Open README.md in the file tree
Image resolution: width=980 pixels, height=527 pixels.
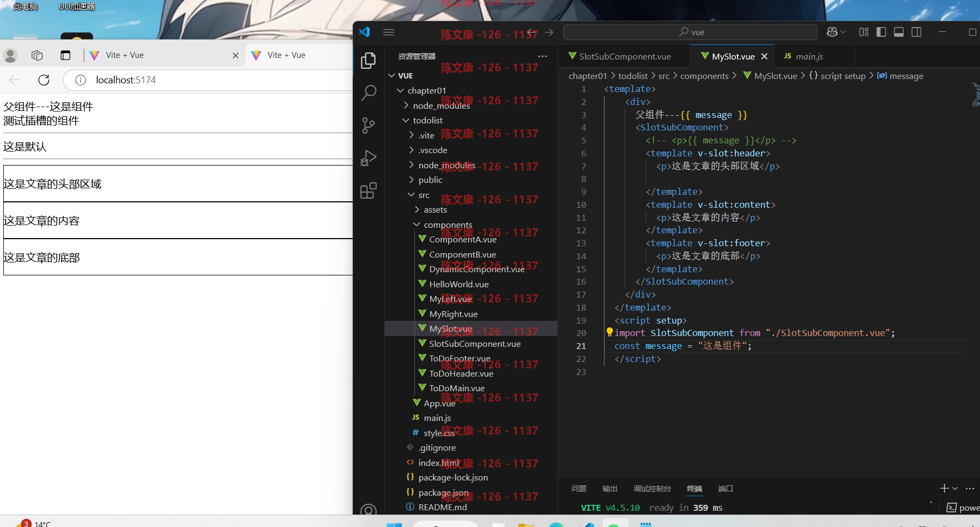pyautogui.click(x=471, y=507)
